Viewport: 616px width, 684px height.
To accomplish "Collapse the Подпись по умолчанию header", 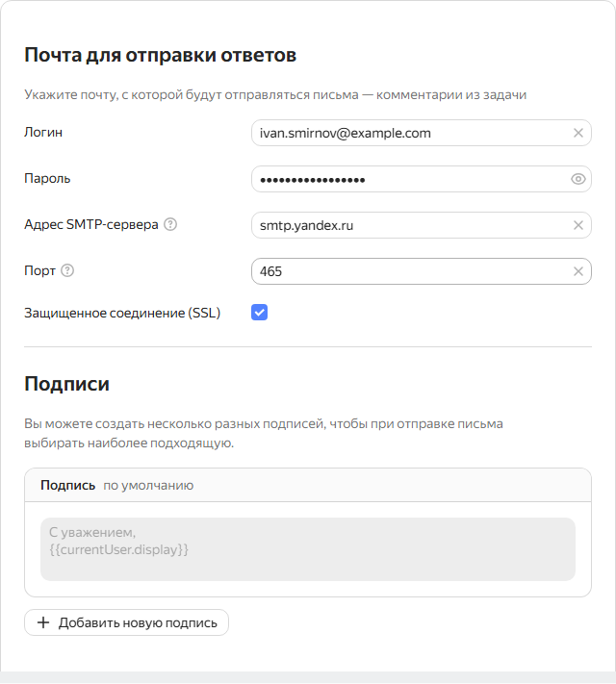I will click(308, 486).
